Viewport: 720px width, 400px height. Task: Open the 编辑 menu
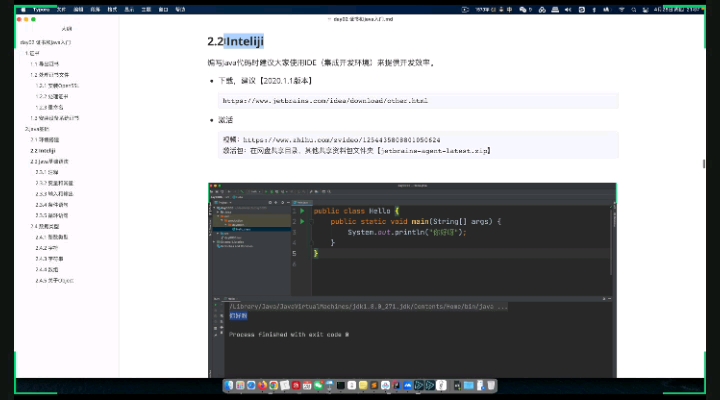pyautogui.click(x=79, y=10)
